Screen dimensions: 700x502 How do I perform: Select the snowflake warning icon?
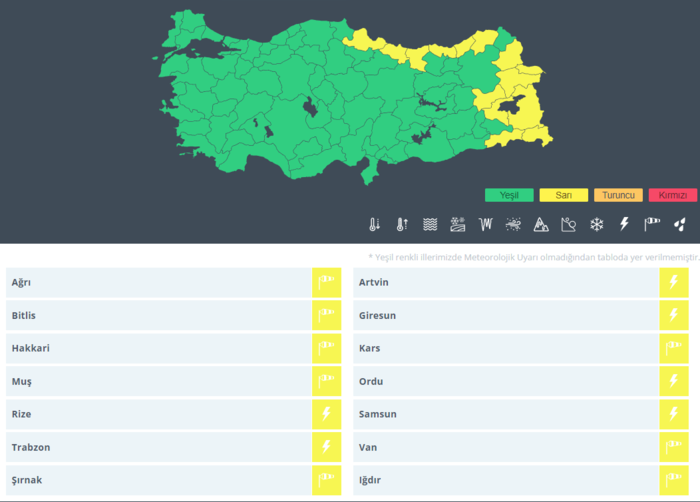(x=597, y=224)
